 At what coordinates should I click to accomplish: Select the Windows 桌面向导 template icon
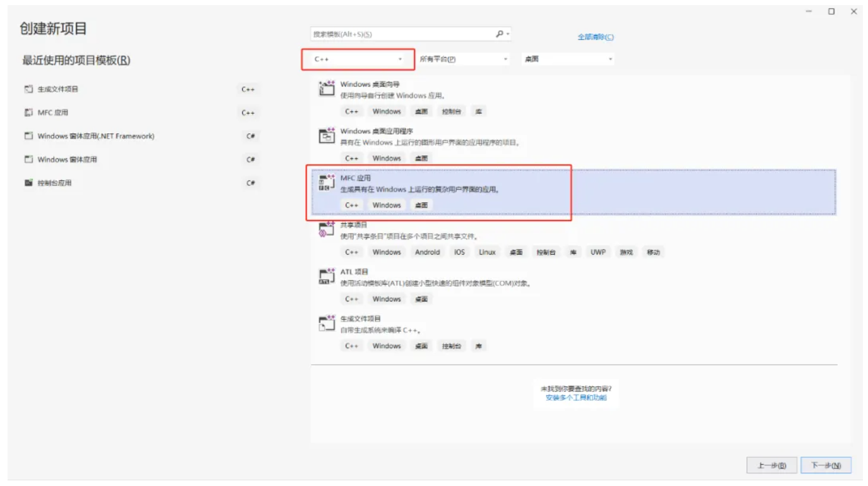click(x=326, y=88)
